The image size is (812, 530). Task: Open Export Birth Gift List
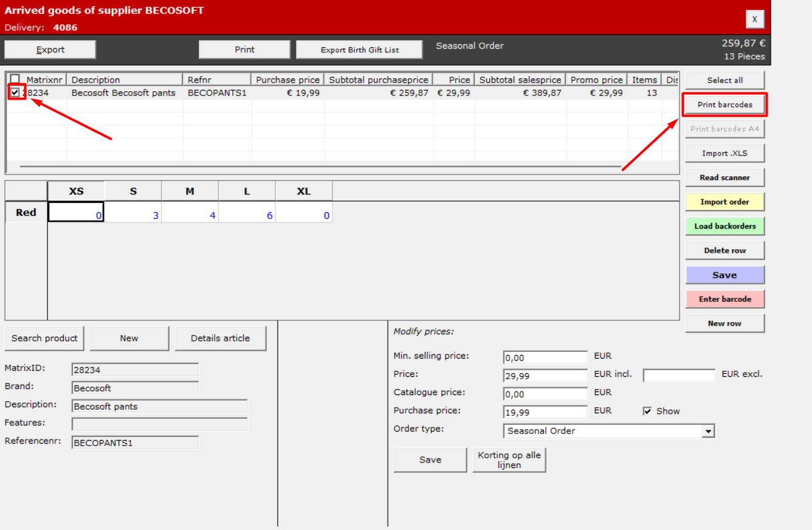click(x=359, y=50)
